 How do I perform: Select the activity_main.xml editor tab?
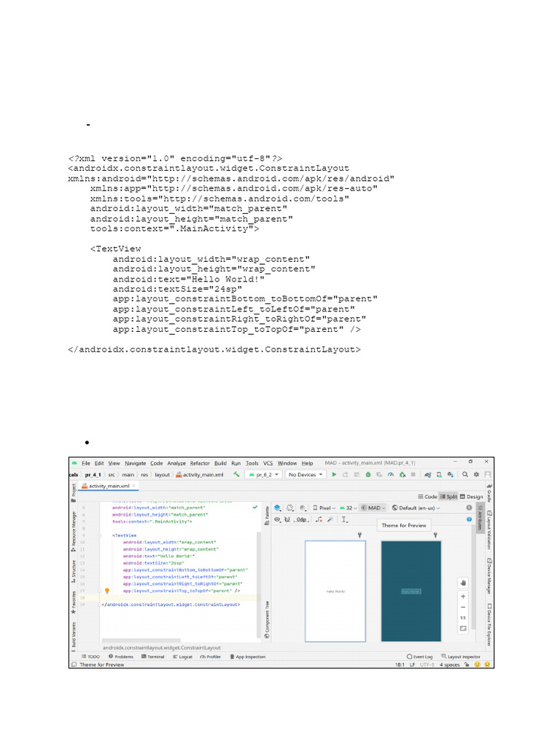pos(109,486)
